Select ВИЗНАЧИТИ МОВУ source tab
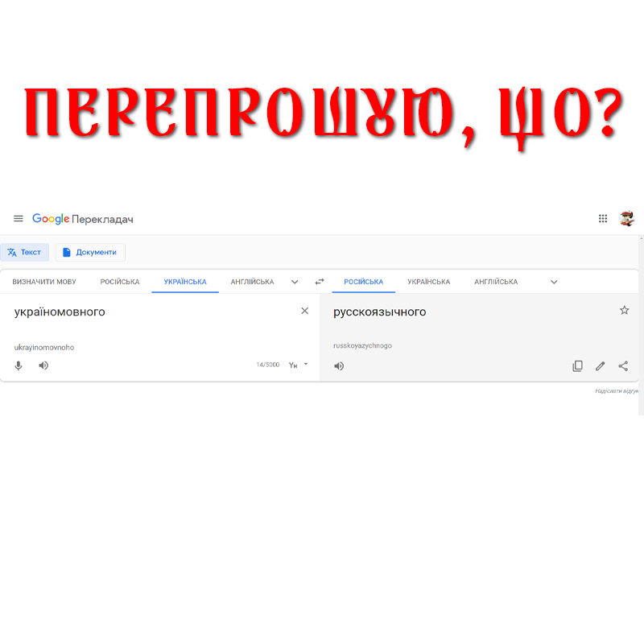The width and height of the screenshot is (644, 644). click(44, 282)
